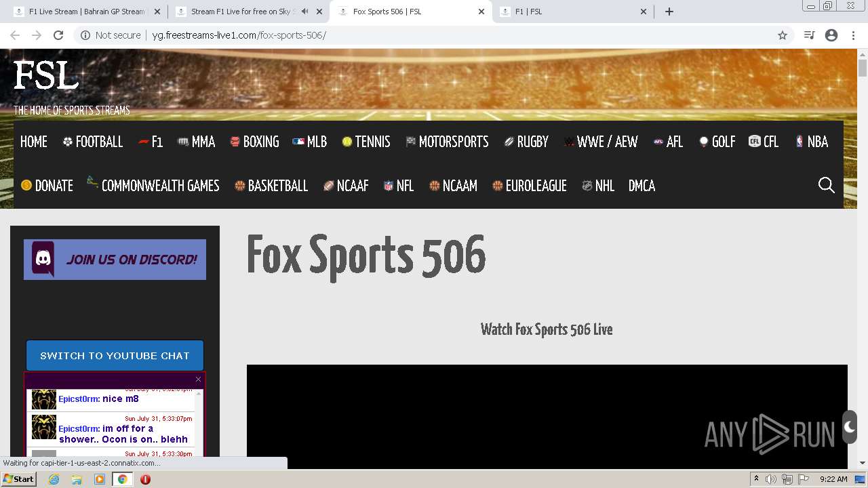Viewport: 868px width, 488px height.
Task: Launch Internet Explorer from taskbar
Action: 54,479
